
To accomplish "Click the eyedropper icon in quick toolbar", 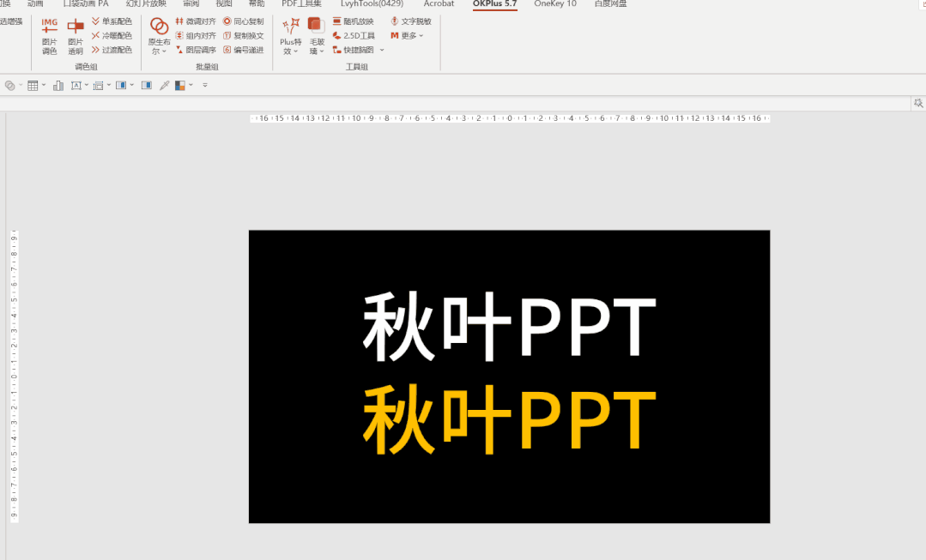I will coord(165,86).
